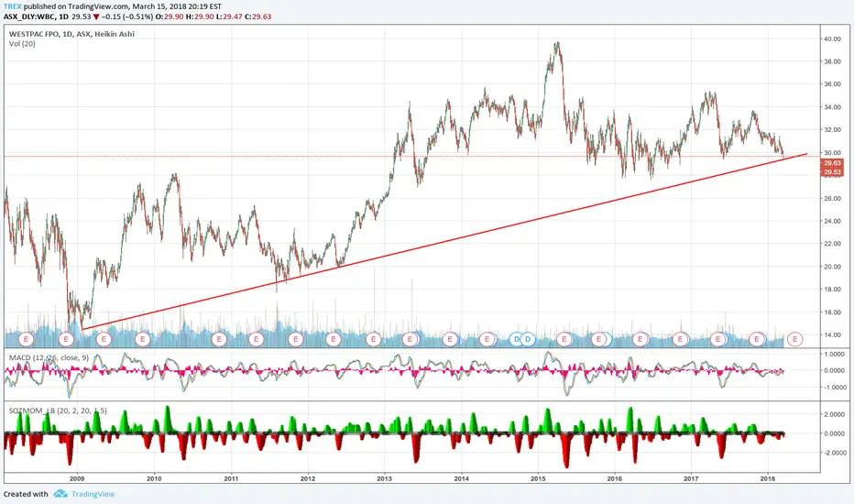Click the red down-triangle change indicator
Image resolution: width=854 pixels, height=504 pixels.
tap(96, 16)
